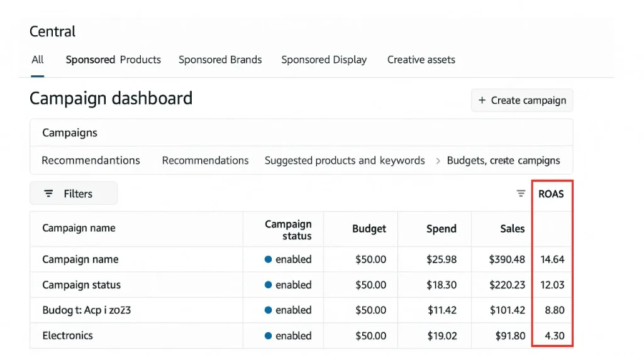Click the Budgets, create campaigns link
Viewport: 644px width, 355px height.
point(503,161)
